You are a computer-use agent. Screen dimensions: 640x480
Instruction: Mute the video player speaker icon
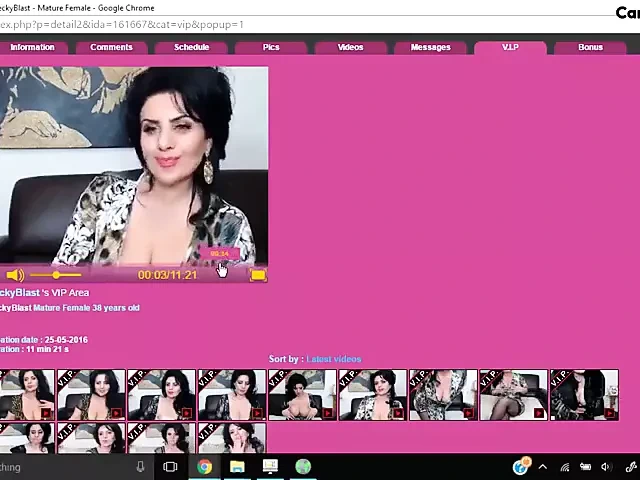15,275
